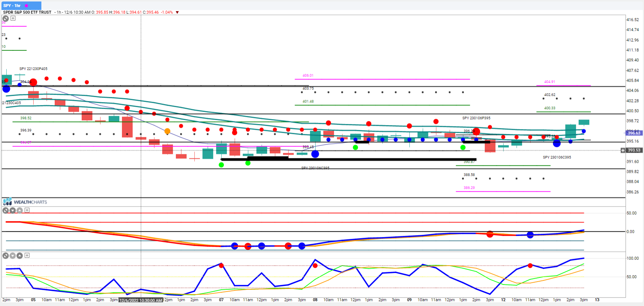The height and width of the screenshot is (306, 644).
Task: Hide the bottom stochastic pane
Action: 6,256
